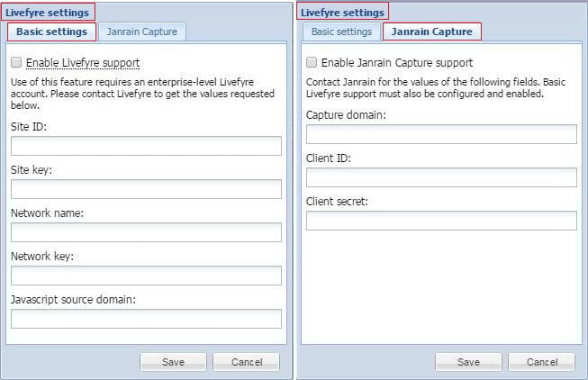Save the Basic settings dialog with the Site ID field
The image size is (588, 380).
[173, 362]
